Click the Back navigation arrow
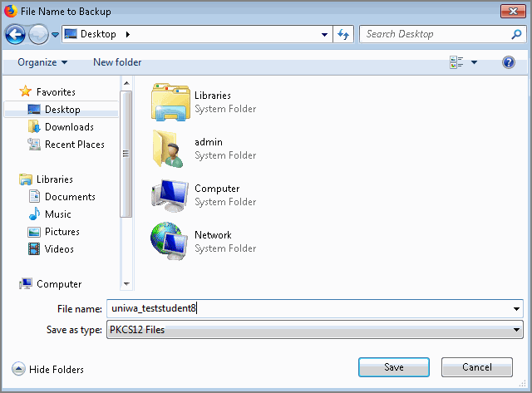532x393 pixels. 15,34
